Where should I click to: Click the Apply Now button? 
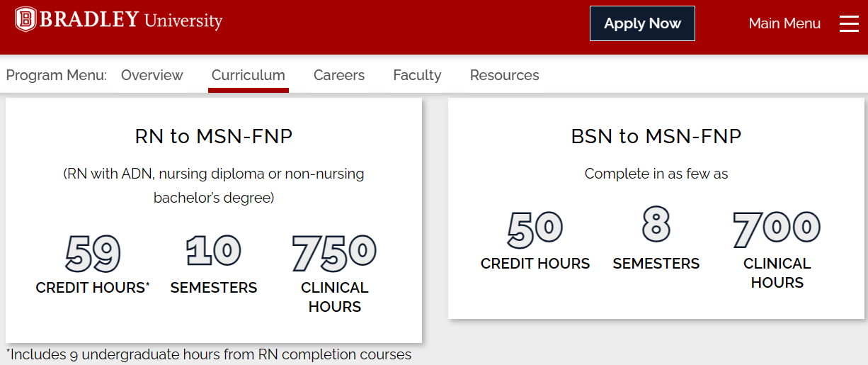coord(642,23)
